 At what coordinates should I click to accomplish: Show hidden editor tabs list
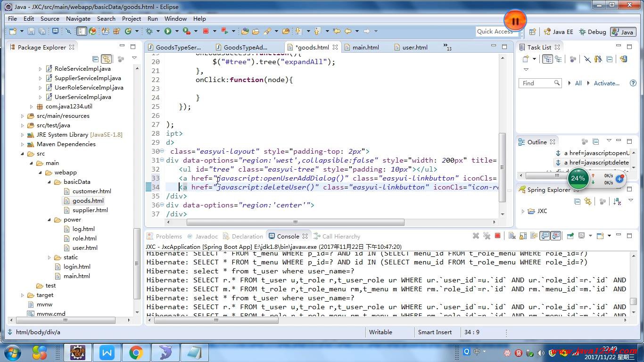pyautogui.click(x=447, y=47)
